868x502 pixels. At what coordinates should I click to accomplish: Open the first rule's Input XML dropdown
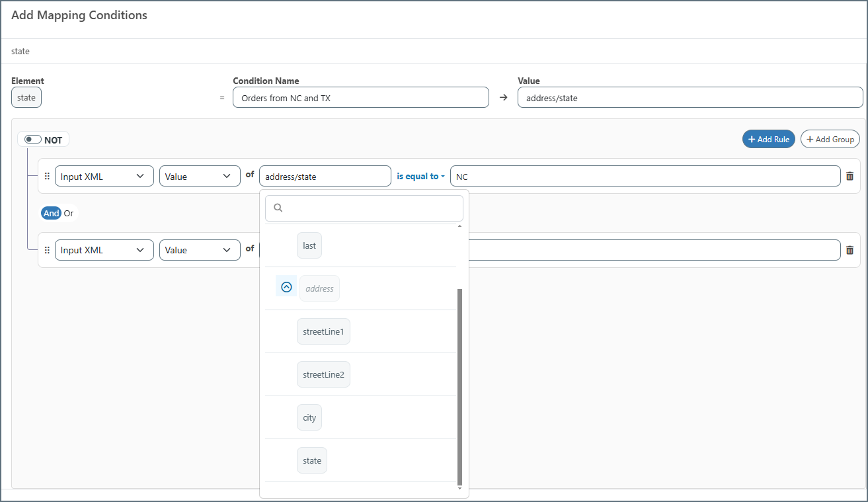pyautogui.click(x=104, y=177)
